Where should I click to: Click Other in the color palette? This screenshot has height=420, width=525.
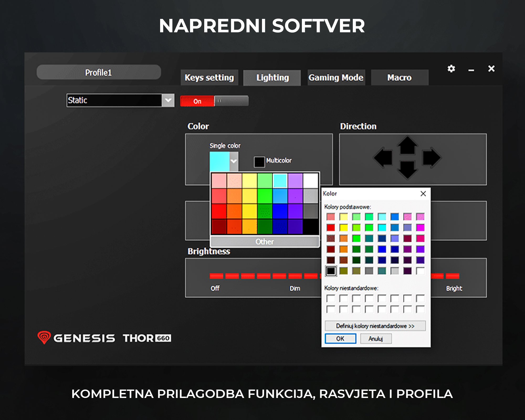coord(265,241)
